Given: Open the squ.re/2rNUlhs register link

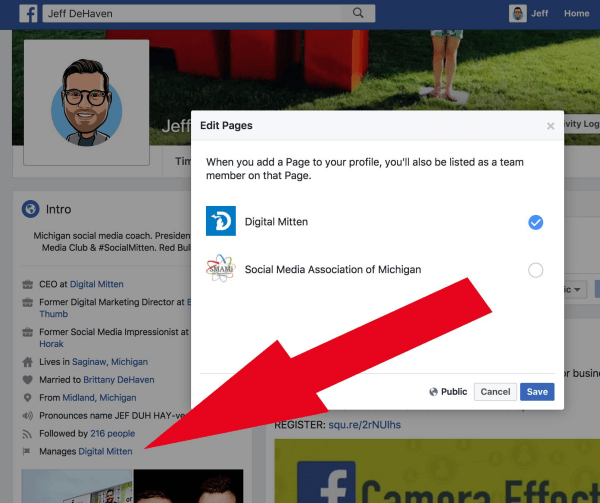Looking at the screenshot, I should pyautogui.click(x=365, y=425).
